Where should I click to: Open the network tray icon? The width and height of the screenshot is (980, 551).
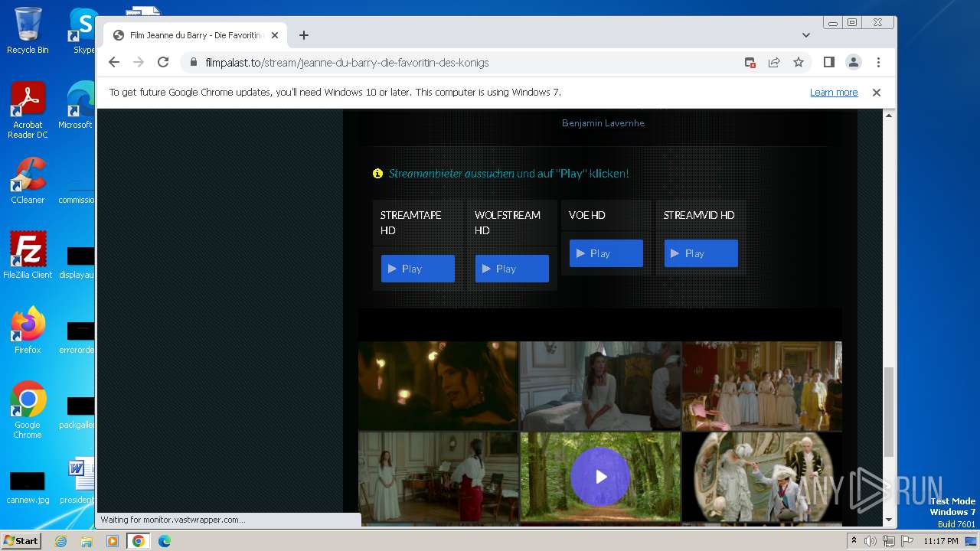click(889, 541)
